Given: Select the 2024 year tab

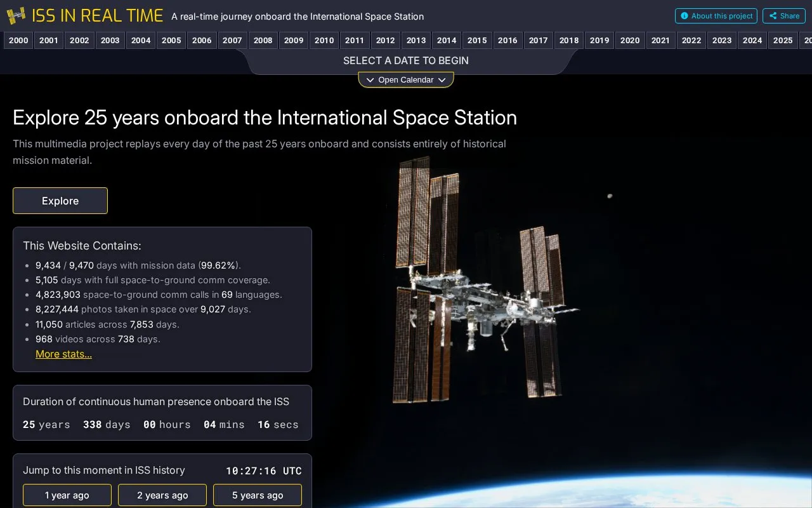Looking at the screenshot, I should tap(752, 40).
